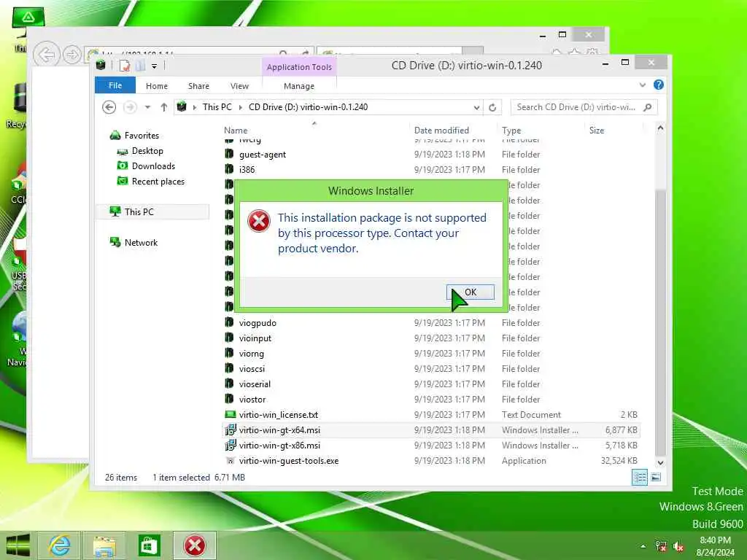Click the New folder quick access icon

point(140,66)
